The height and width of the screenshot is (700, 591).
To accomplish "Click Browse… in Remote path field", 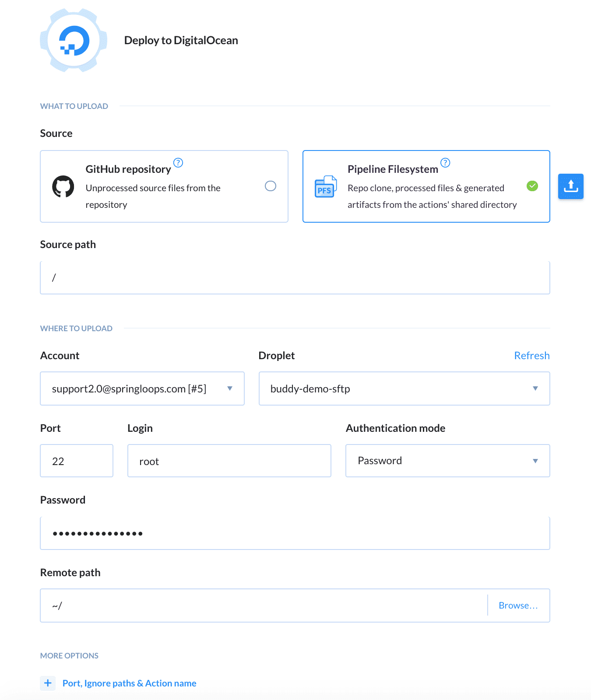I will click(x=518, y=605).
